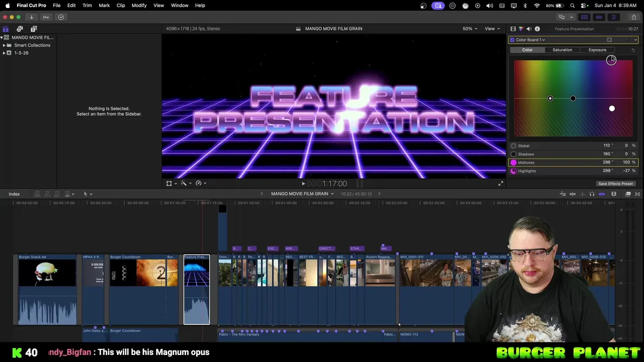This screenshot has width=644, height=362.
Task: Enter full screen viewer mode
Action: pos(500,184)
